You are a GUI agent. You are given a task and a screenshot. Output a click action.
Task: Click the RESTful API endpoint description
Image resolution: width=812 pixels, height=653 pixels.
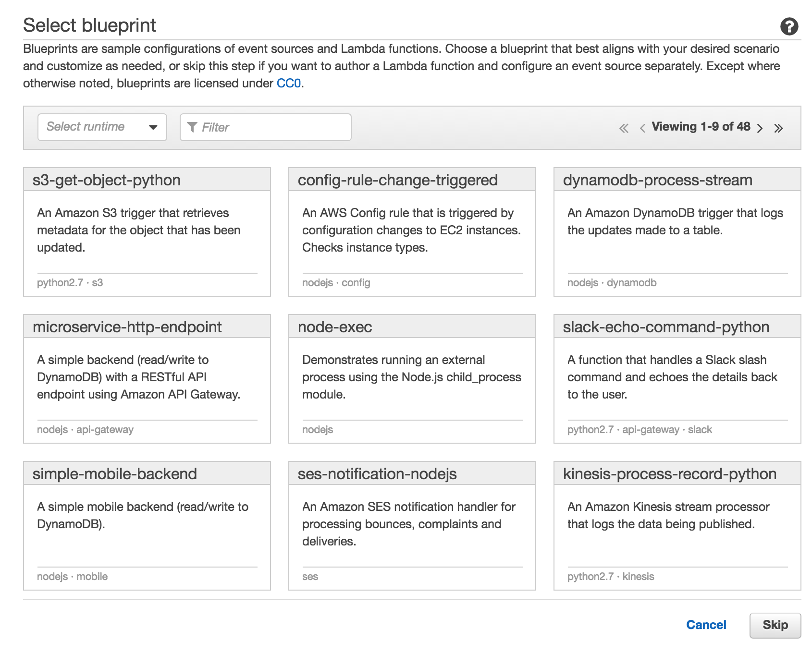pos(139,377)
